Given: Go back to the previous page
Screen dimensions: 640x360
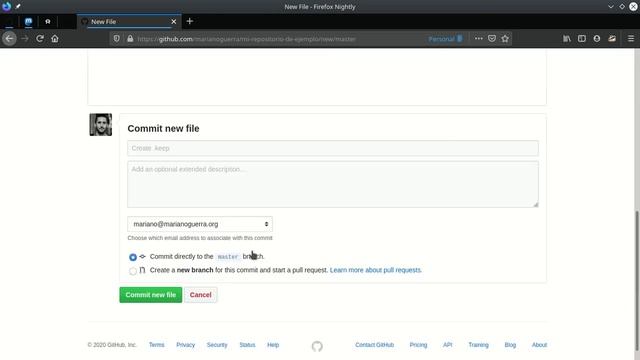Looking at the screenshot, I should (x=9, y=39).
